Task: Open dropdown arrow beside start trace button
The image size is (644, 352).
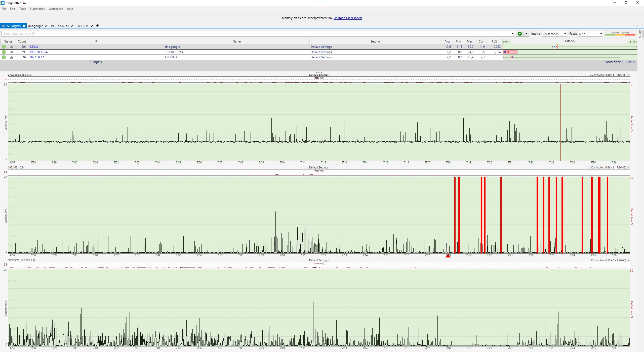Action: [x=526, y=34]
